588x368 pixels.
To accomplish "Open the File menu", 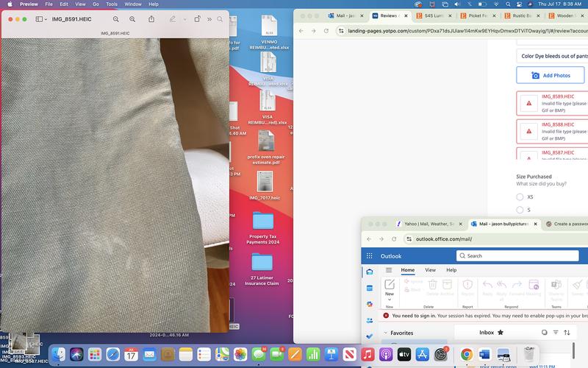I will coord(49,4).
